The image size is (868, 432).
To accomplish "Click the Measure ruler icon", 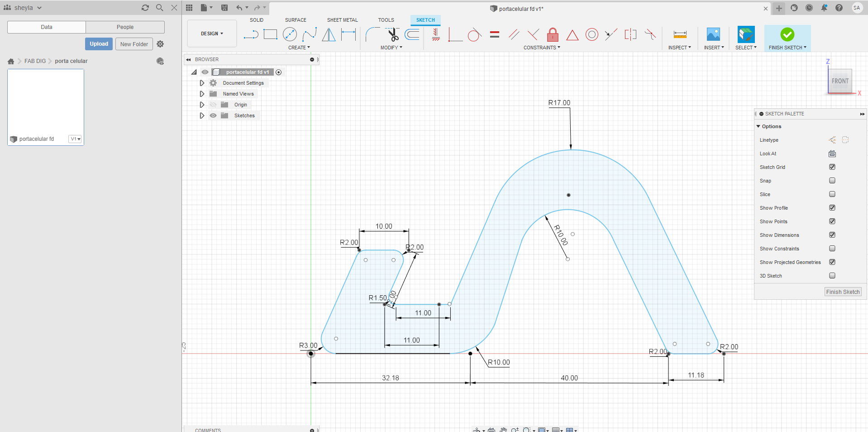I will tap(680, 34).
